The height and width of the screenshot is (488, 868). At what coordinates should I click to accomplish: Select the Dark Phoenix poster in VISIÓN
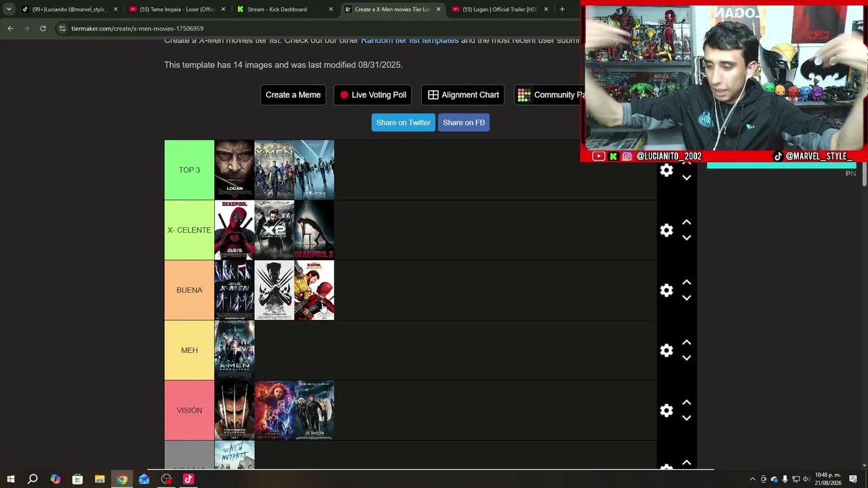click(x=274, y=411)
